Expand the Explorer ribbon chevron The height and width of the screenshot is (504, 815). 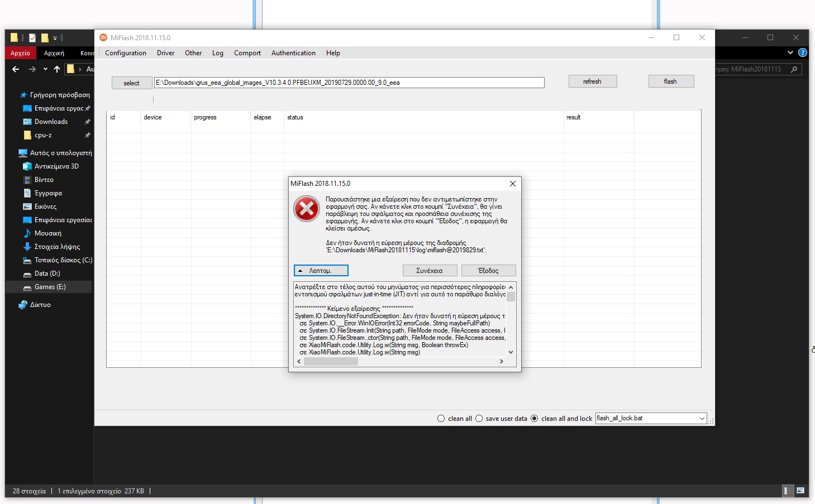(790, 53)
